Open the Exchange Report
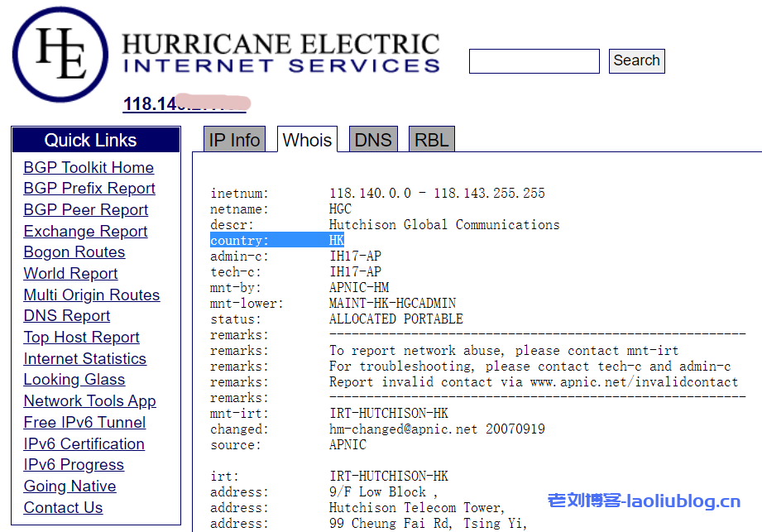The height and width of the screenshot is (532, 762). click(x=85, y=231)
